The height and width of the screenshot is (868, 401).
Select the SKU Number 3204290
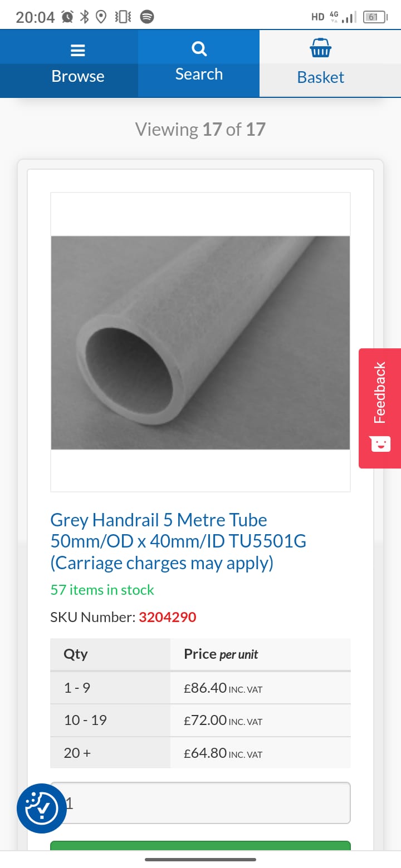pyautogui.click(x=167, y=617)
